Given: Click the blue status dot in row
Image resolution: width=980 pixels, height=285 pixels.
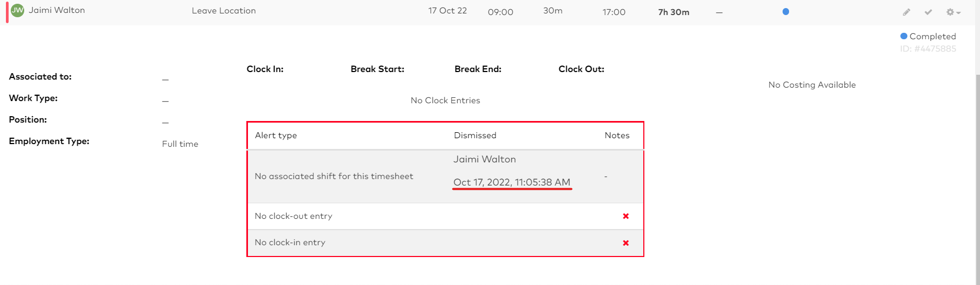Looking at the screenshot, I should (786, 11).
